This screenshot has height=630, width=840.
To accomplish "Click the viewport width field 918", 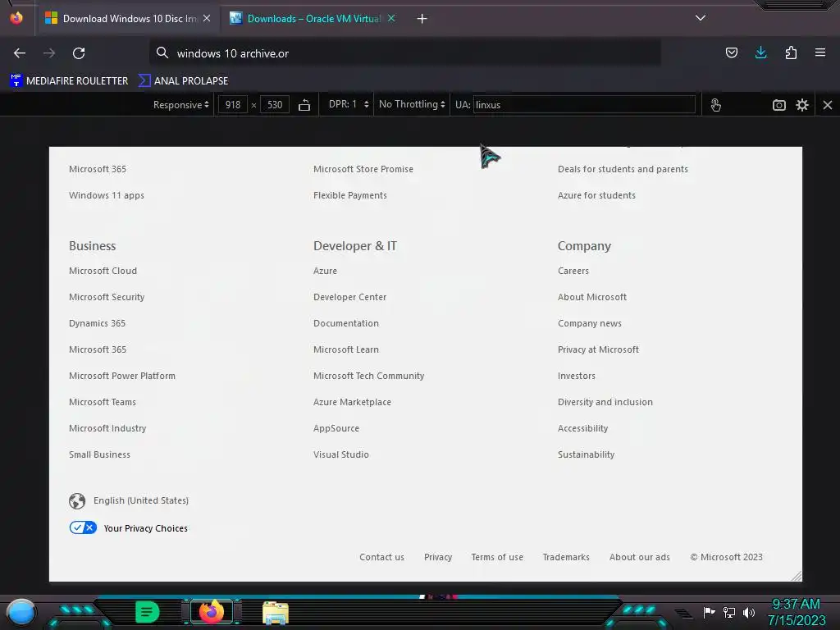I will tap(233, 104).
